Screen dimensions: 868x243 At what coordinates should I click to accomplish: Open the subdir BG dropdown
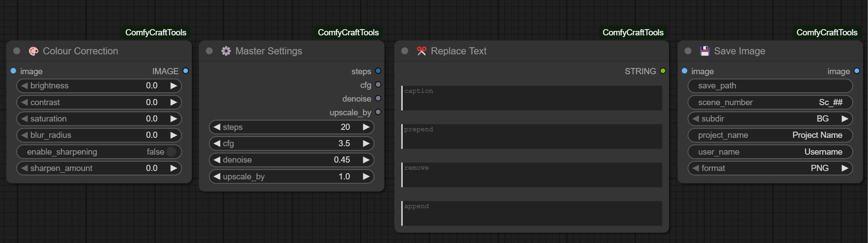(769, 119)
